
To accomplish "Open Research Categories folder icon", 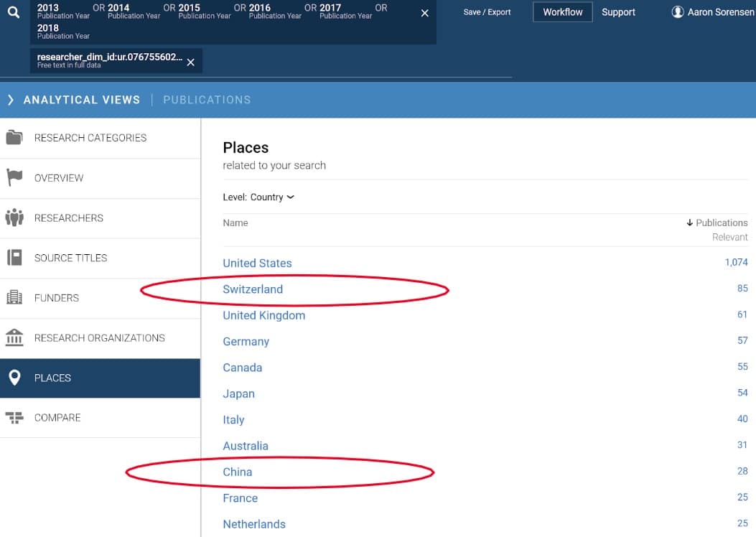I will coord(14,138).
